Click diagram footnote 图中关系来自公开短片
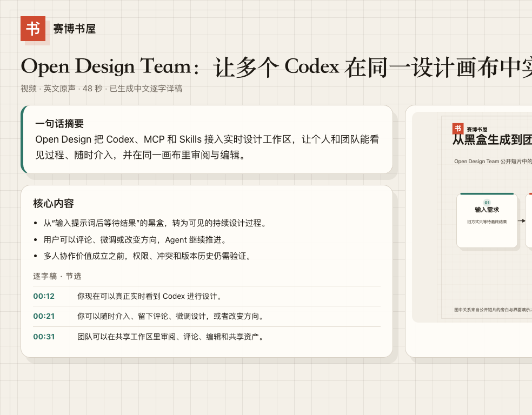The width and height of the screenshot is (532, 415). [493, 310]
